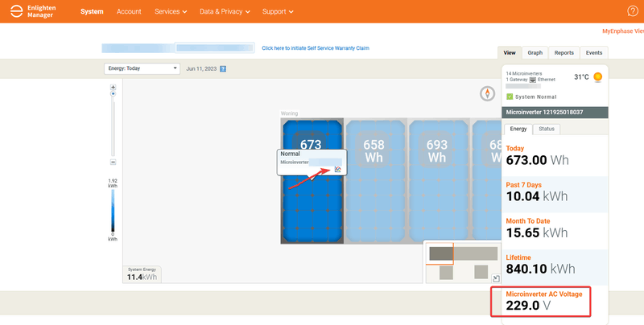The height and width of the screenshot is (325, 644).
Task: Click the minimap collapse arrow icon
Action: pyautogui.click(x=496, y=278)
